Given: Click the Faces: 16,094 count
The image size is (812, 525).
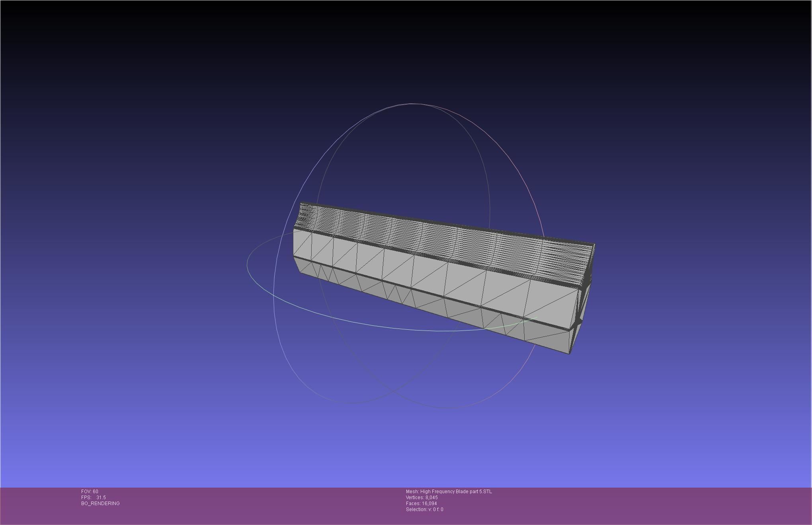Looking at the screenshot, I should pos(421,504).
